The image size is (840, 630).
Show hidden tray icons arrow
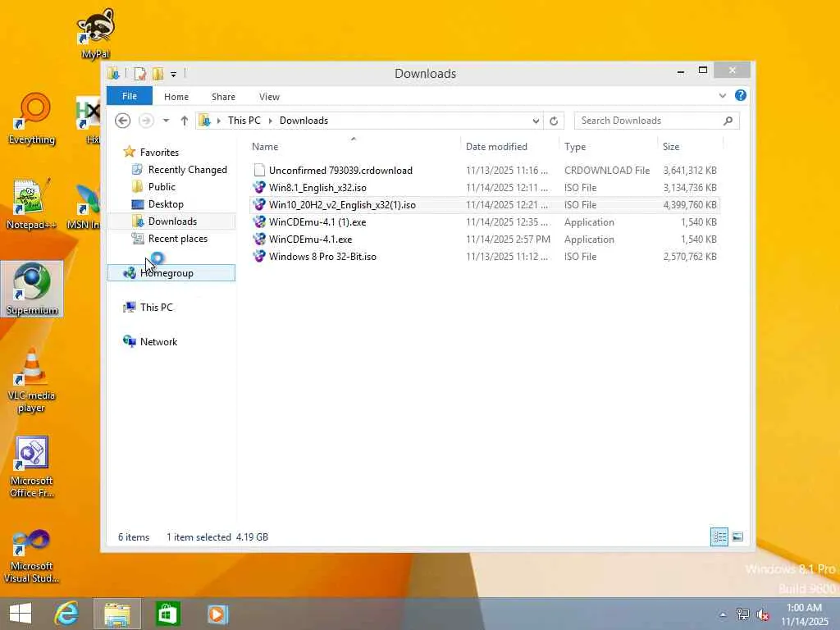point(723,614)
